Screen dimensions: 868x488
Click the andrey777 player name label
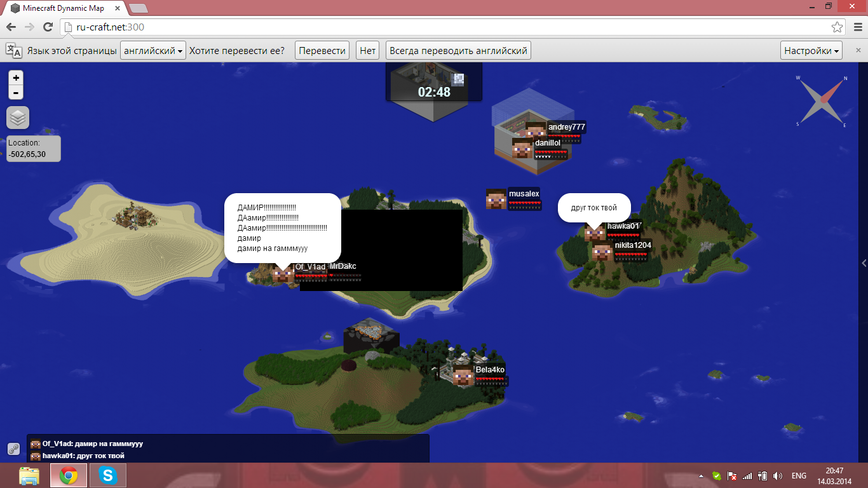(567, 127)
